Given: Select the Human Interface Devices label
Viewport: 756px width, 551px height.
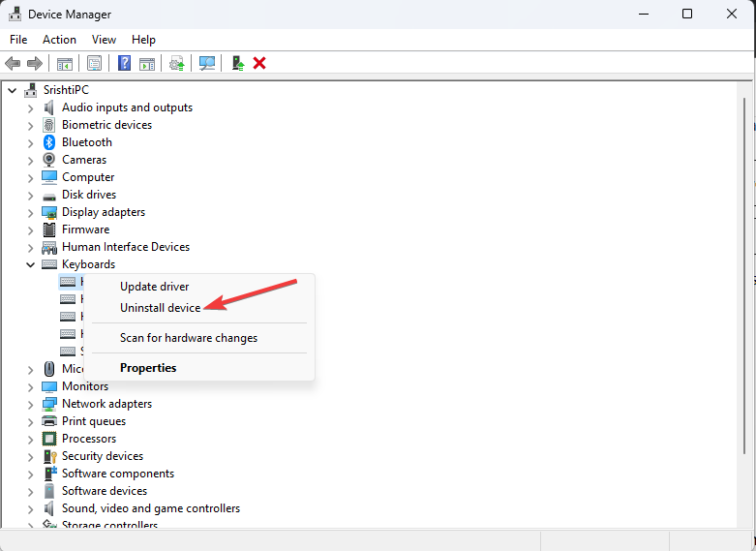Looking at the screenshot, I should (126, 247).
